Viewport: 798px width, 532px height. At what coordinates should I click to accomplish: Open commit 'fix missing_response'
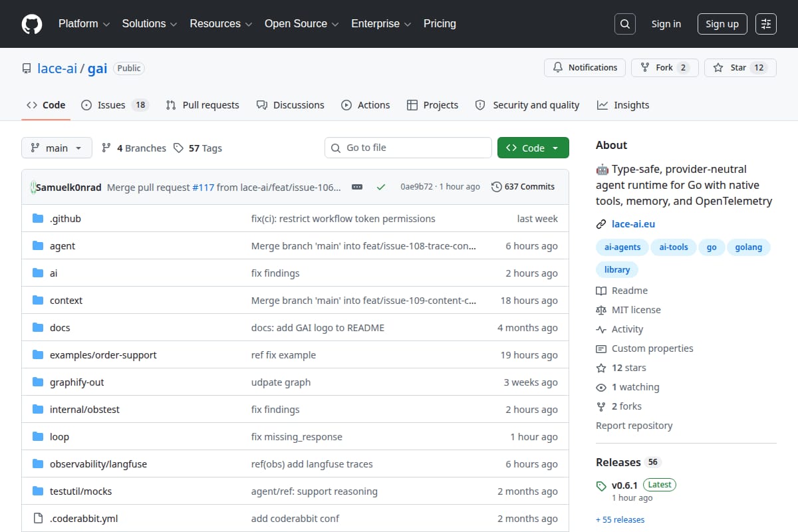pyautogui.click(x=297, y=437)
